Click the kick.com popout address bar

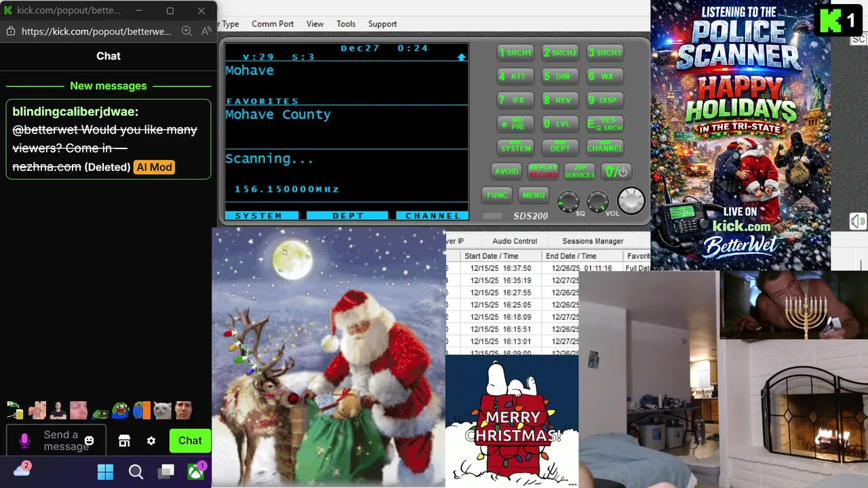tap(96, 31)
